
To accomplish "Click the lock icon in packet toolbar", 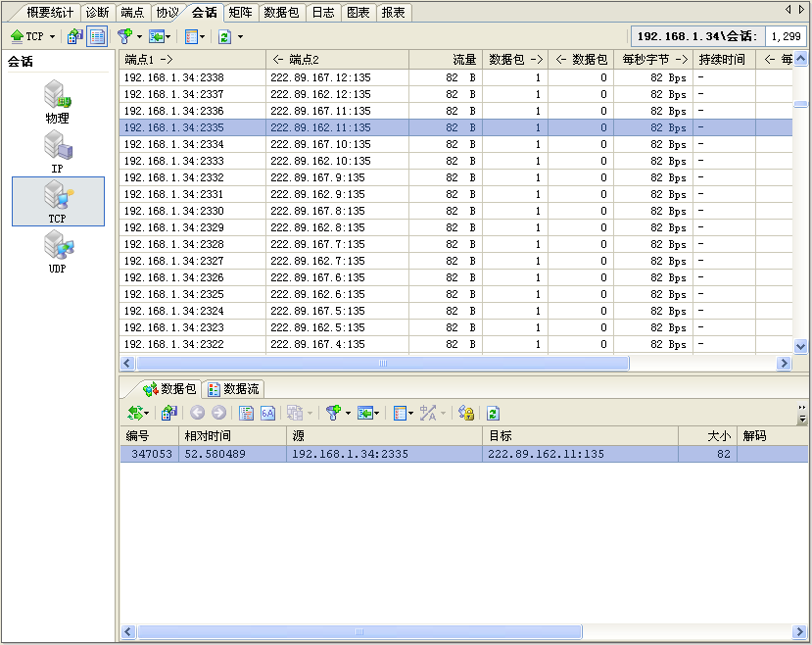I will [x=466, y=414].
